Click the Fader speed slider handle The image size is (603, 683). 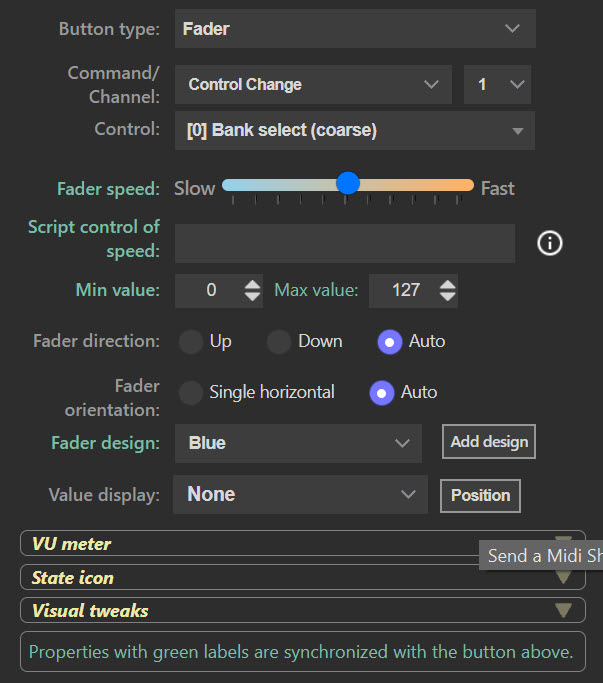[347, 183]
